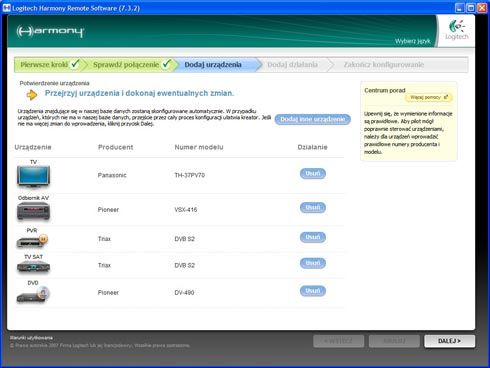This screenshot has width=490, height=368.
Task: Minimize the Harmony Remote Software window
Action: 460,8
